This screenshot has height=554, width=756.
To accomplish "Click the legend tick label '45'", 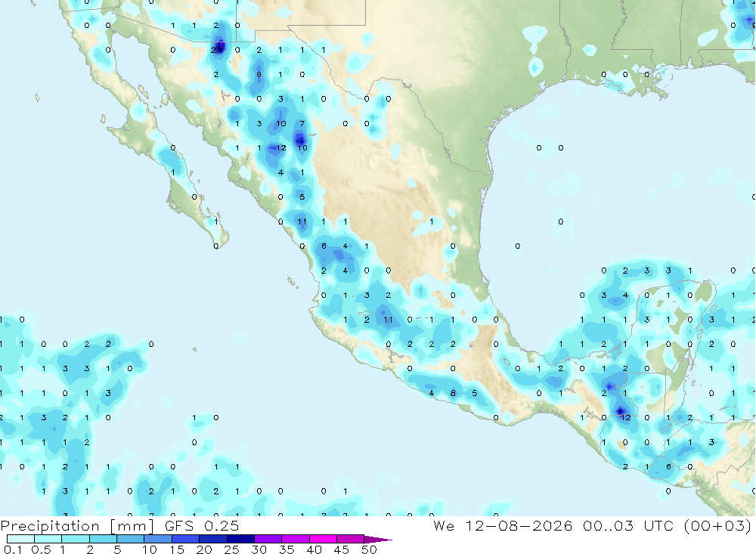I will pos(342,549).
